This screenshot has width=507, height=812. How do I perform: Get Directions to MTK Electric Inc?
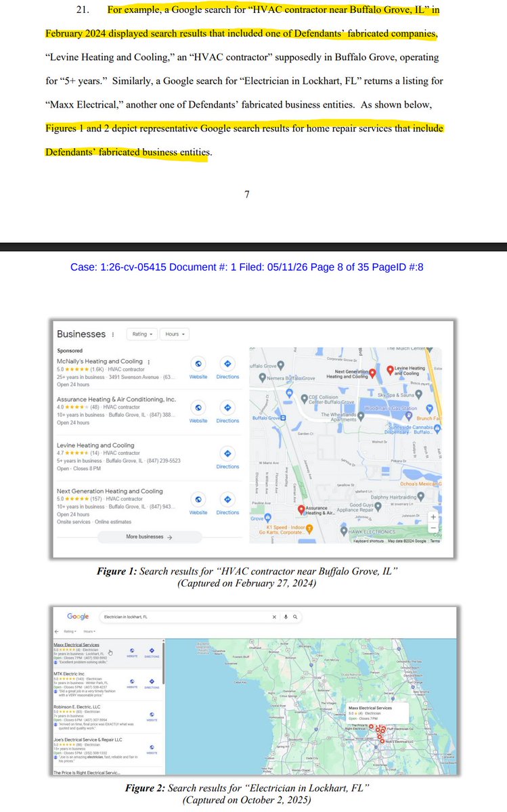(x=152, y=681)
